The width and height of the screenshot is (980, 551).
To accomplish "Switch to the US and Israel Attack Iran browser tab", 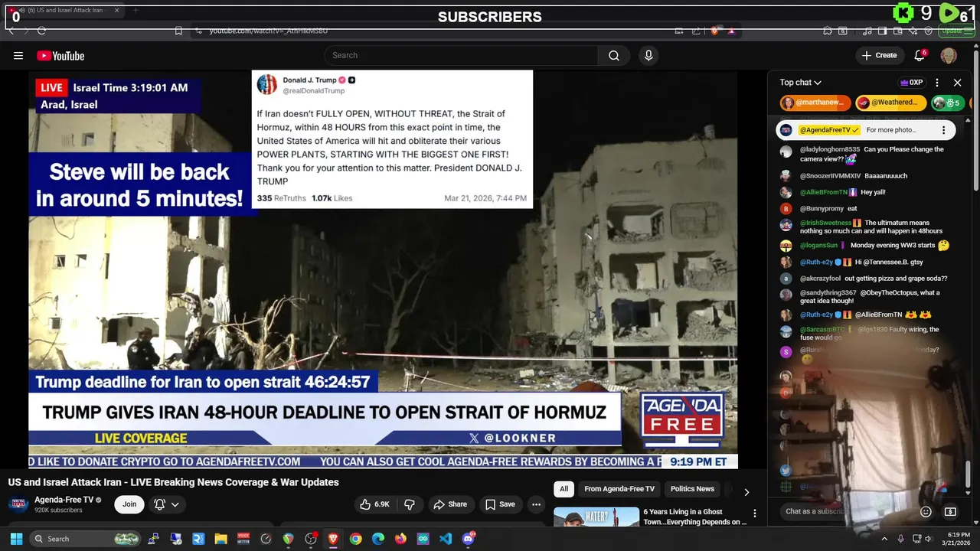I will [x=65, y=11].
